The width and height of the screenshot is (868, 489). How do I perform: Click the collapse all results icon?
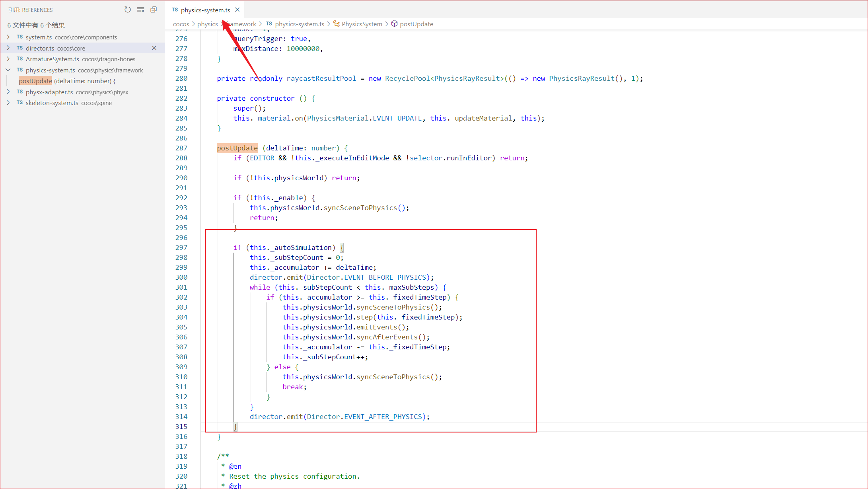pyautogui.click(x=154, y=10)
